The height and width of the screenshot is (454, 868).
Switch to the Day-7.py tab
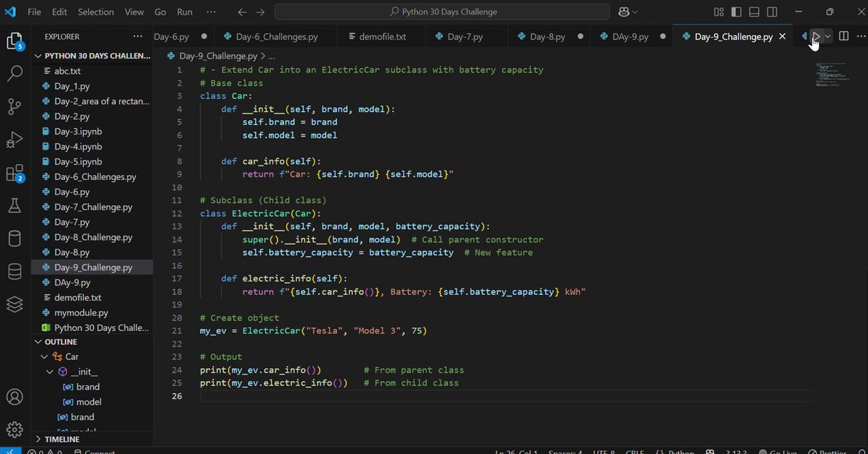465,37
